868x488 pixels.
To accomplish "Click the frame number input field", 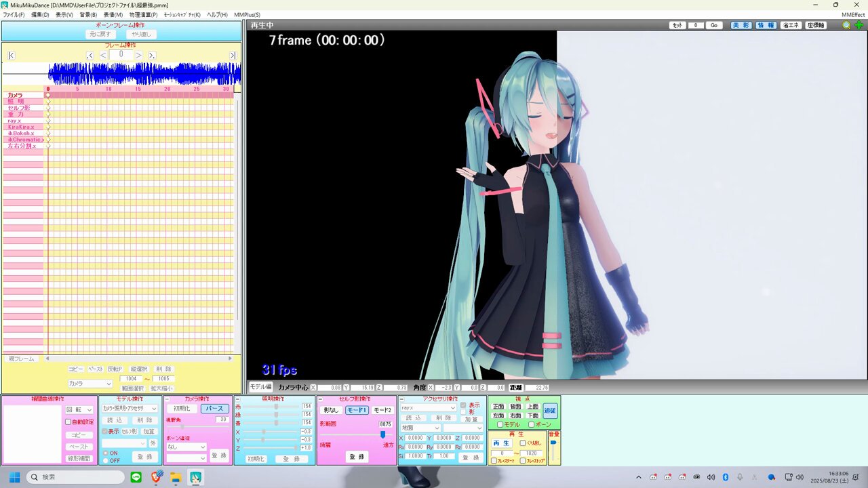I will pyautogui.click(x=121, y=54).
